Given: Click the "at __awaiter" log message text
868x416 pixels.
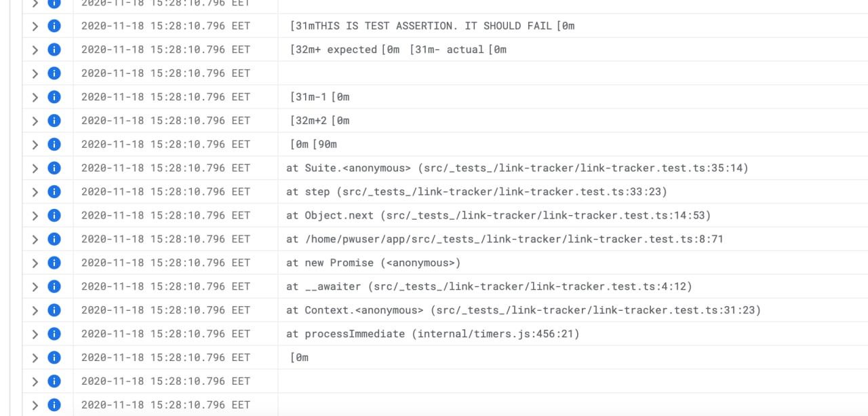Looking at the screenshot, I should [x=489, y=286].
